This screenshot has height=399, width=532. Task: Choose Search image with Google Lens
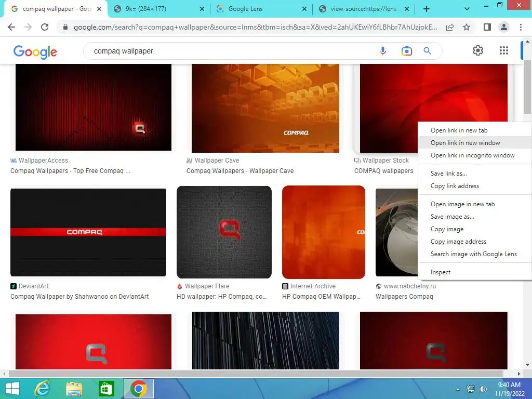click(x=475, y=254)
